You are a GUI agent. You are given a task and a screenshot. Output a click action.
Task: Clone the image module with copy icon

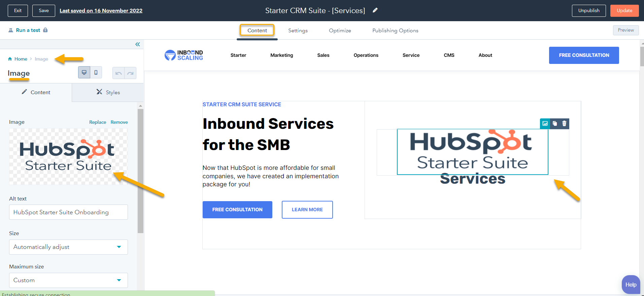[555, 123]
